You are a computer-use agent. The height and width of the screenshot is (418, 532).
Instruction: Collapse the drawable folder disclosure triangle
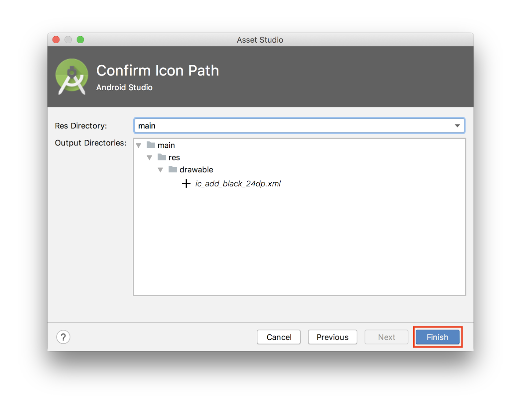tap(161, 170)
